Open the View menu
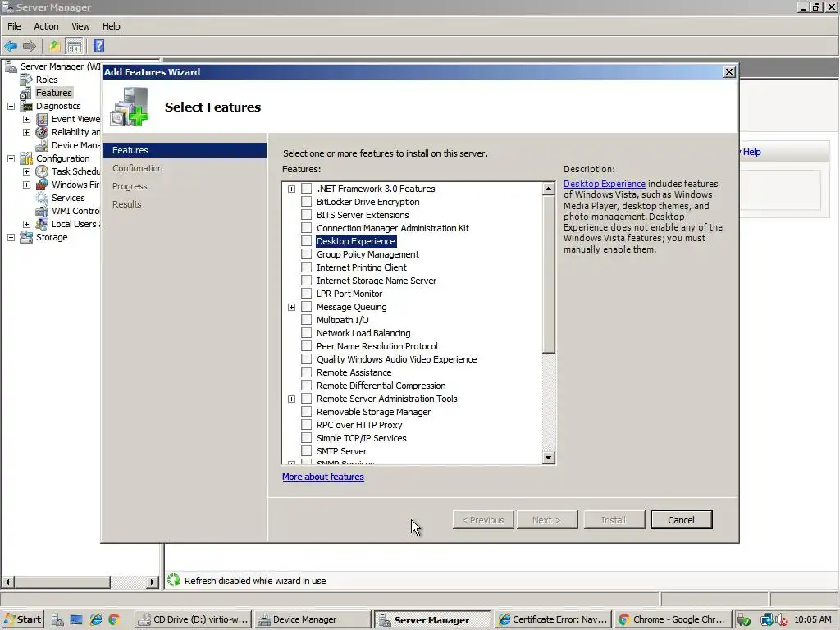This screenshot has height=630, width=840. pyautogui.click(x=80, y=26)
